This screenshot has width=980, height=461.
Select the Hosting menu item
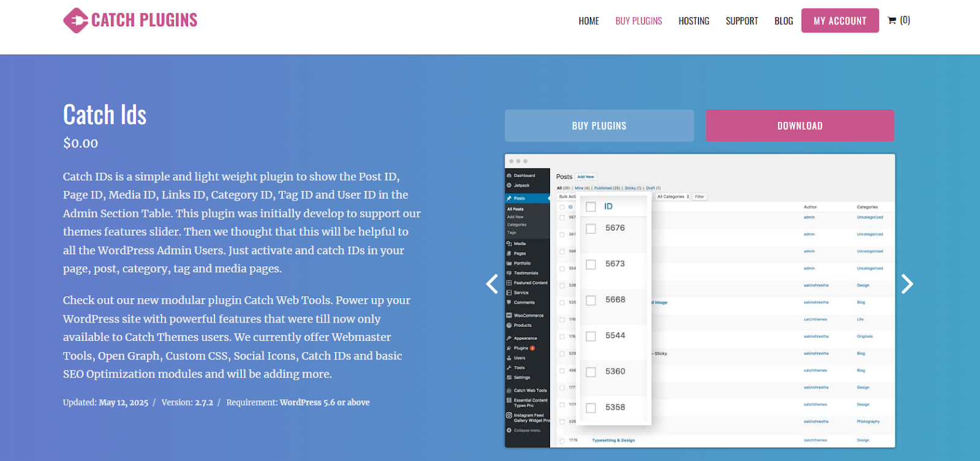point(694,21)
